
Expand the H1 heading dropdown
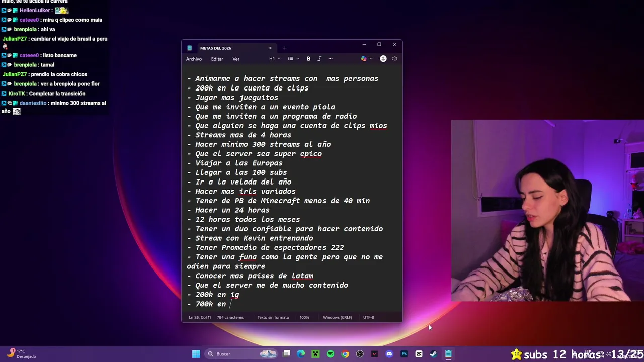(275, 59)
